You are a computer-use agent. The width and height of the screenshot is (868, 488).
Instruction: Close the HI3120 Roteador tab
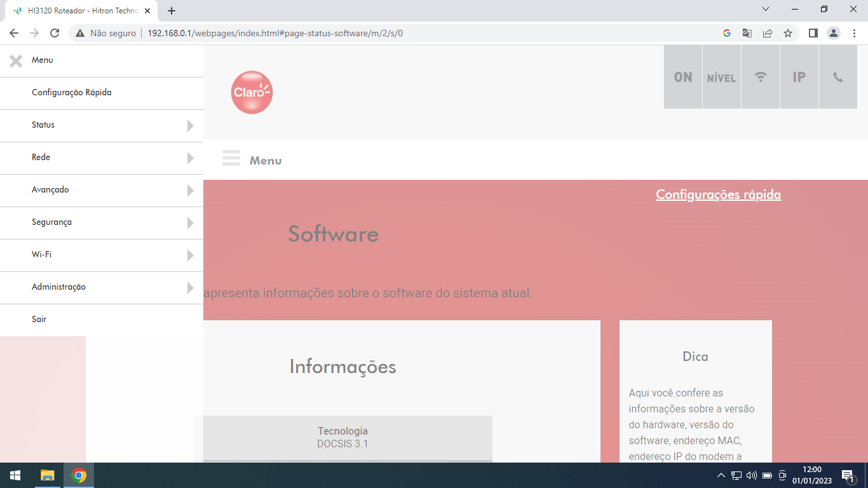tap(147, 11)
